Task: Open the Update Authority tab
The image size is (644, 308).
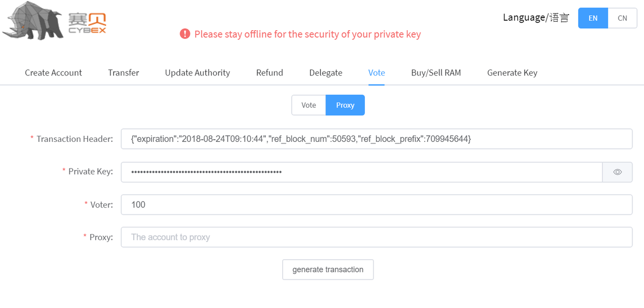Action: pyautogui.click(x=197, y=72)
